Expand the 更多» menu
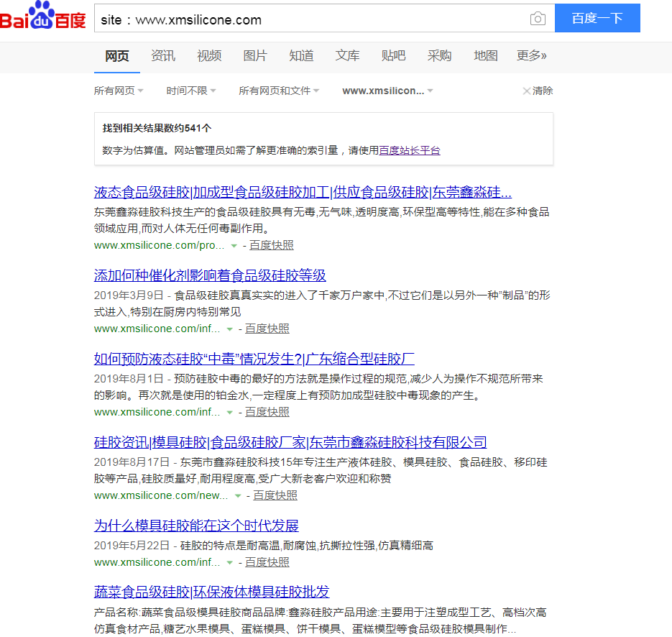The image size is (672, 637). point(531,56)
